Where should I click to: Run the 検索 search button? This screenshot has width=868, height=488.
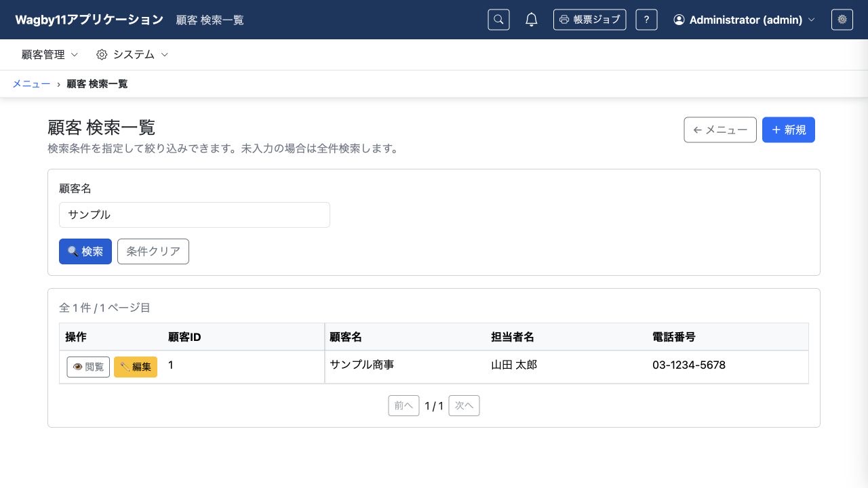pyautogui.click(x=85, y=251)
